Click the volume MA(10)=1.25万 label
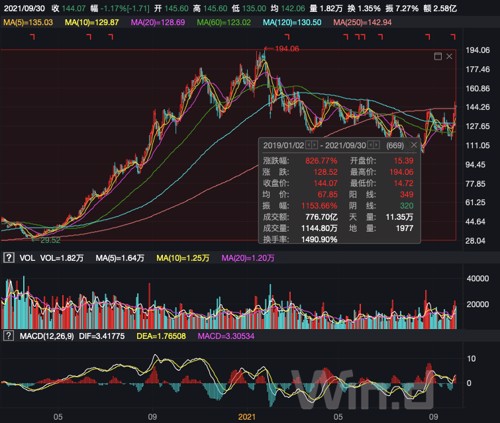500x423 pixels. 183,258
